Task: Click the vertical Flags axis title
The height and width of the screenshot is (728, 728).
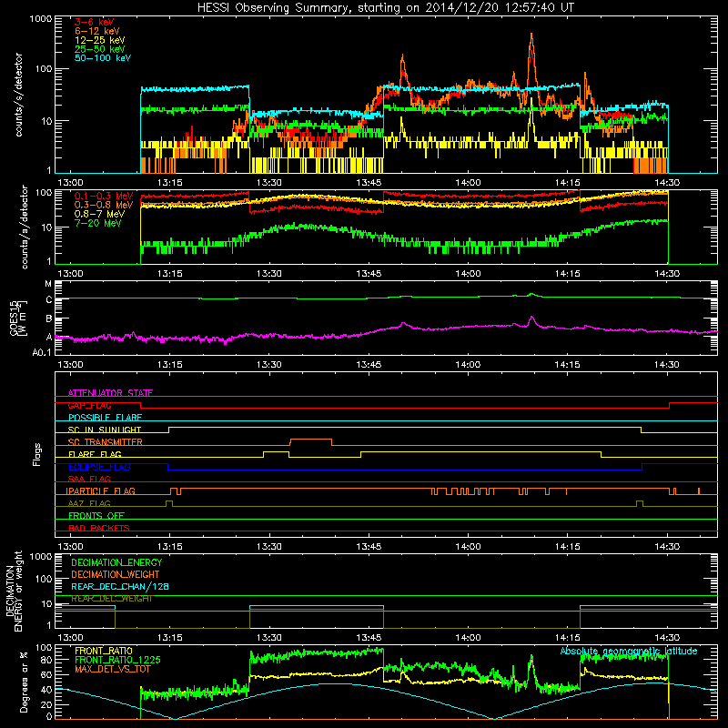Action: [x=36, y=454]
